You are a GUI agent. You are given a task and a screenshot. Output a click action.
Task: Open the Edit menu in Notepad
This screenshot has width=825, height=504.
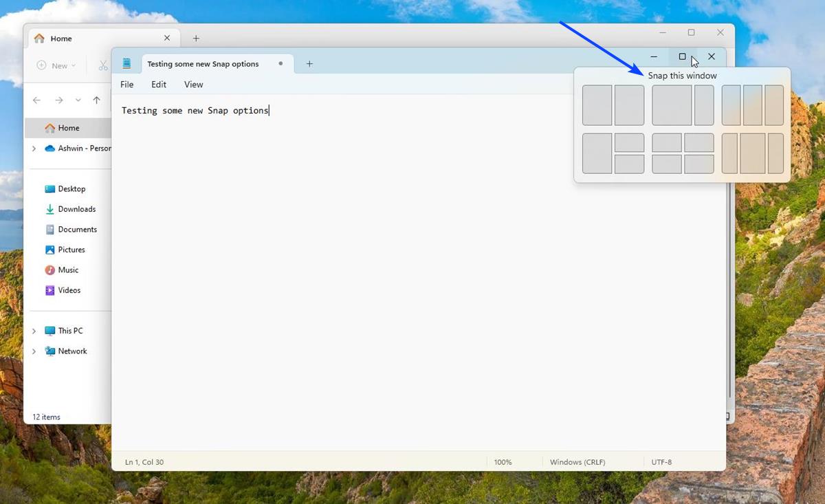pyautogui.click(x=159, y=85)
